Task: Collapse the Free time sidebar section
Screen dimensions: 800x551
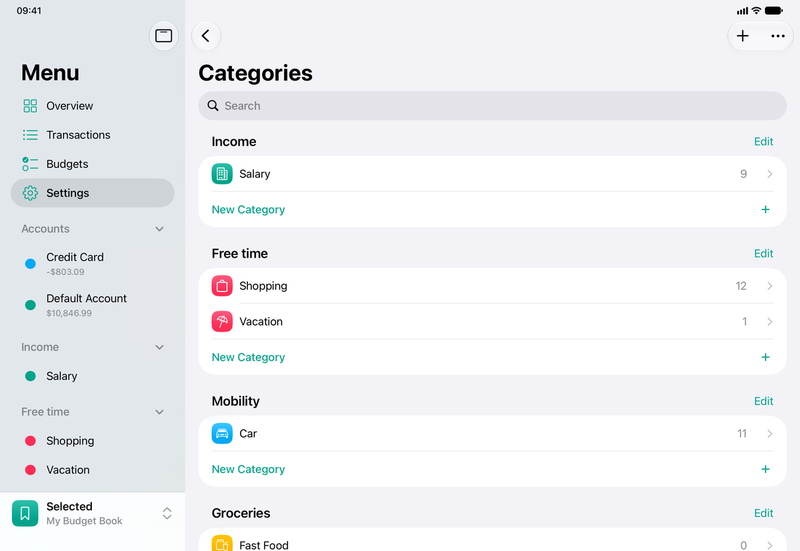Action: coord(159,412)
